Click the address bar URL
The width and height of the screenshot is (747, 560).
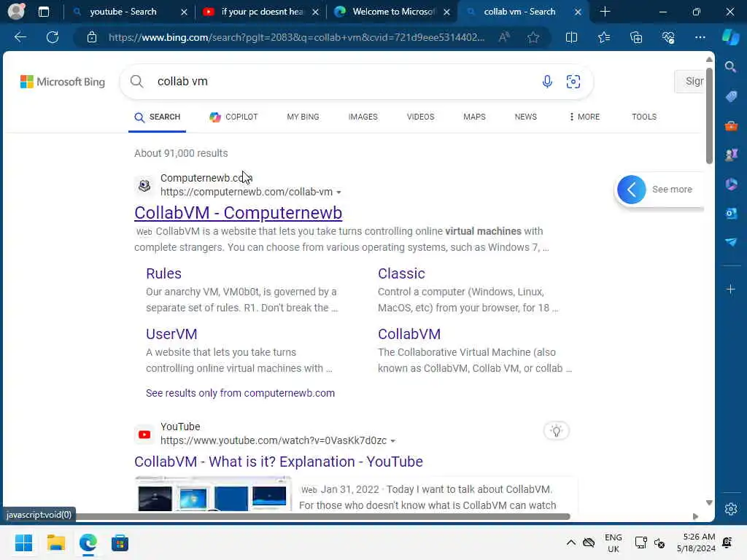tap(296, 37)
